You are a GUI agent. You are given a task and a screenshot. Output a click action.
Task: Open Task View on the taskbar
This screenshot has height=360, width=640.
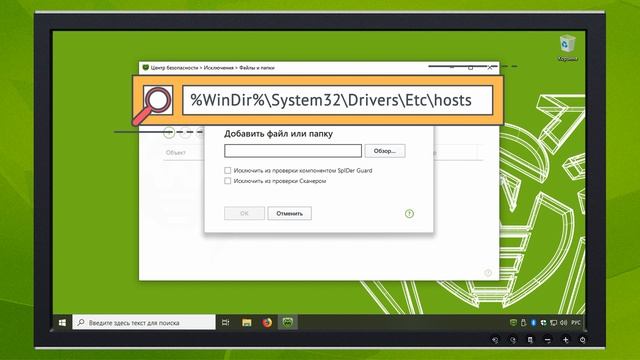[225, 322]
